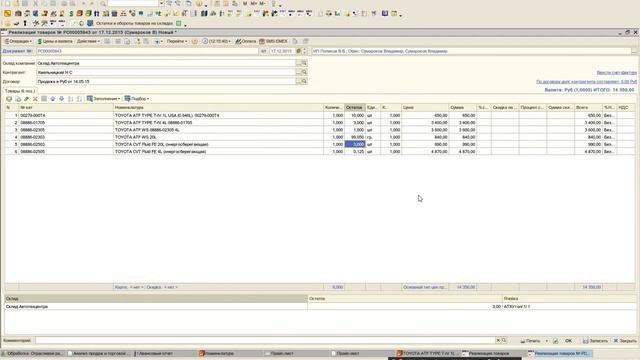Click the Печать button
The height and width of the screenshot is (360, 640).
click(x=531, y=340)
